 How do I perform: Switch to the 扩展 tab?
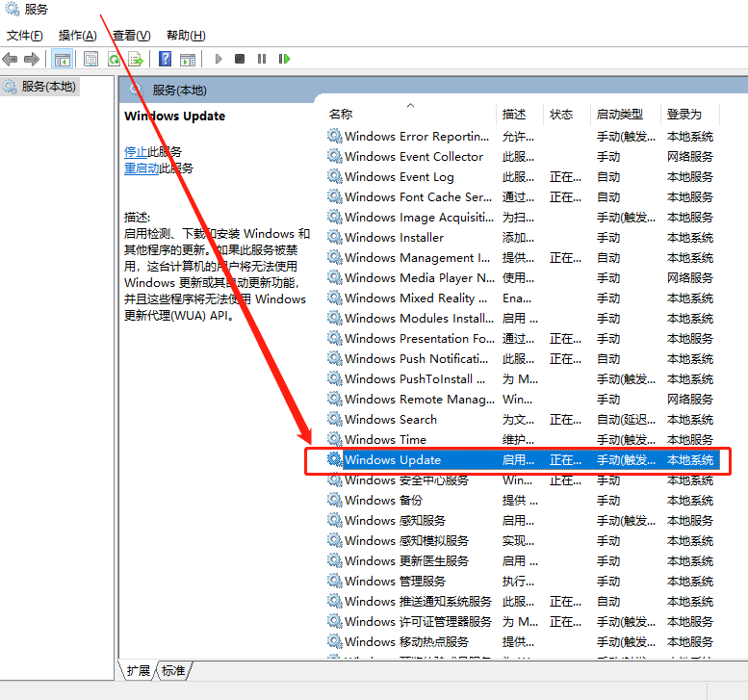(139, 670)
